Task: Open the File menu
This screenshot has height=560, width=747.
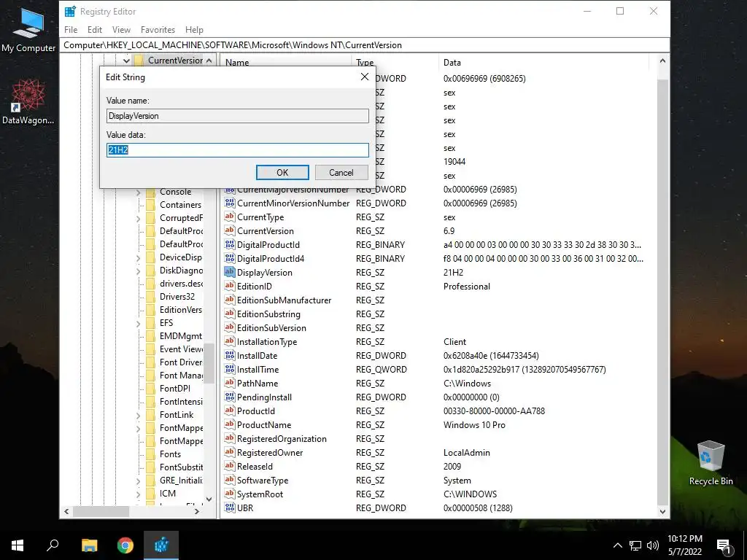Action: pyautogui.click(x=71, y=29)
